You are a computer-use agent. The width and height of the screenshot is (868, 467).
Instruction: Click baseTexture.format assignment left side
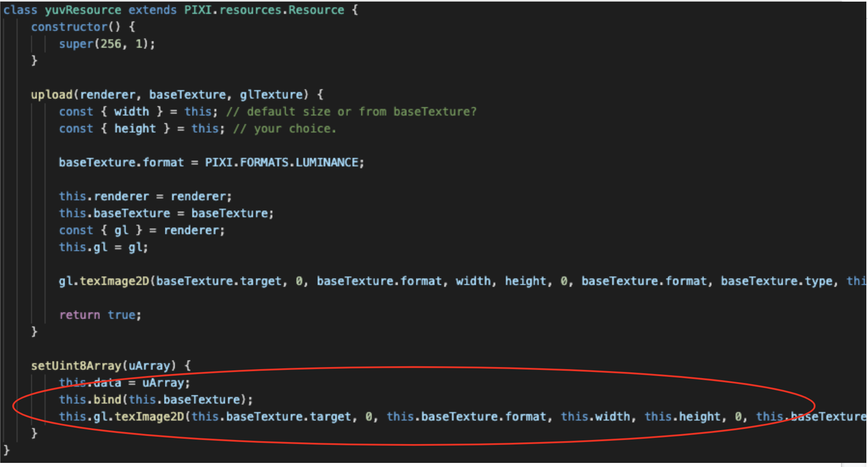(x=121, y=163)
